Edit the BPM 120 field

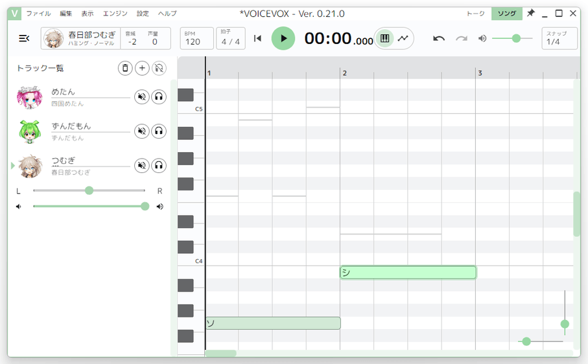197,38
